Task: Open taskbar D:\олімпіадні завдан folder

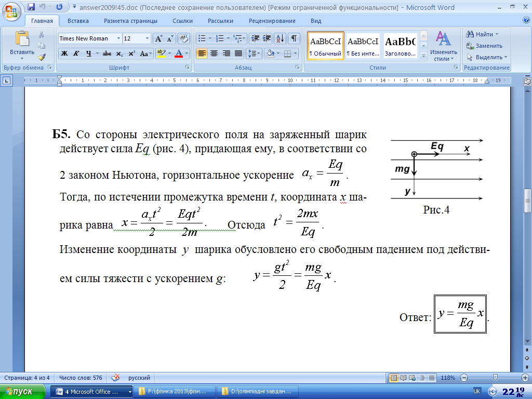Action: [258, 392]
